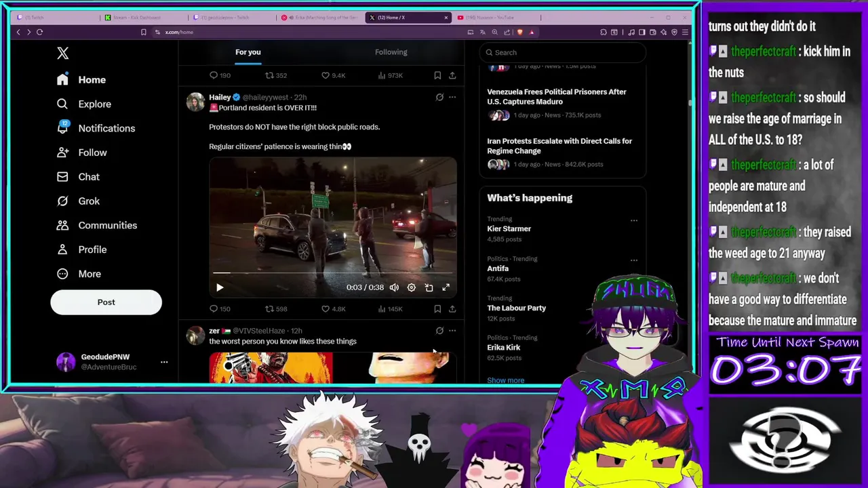Image resolution: width=868 pixels, height=488 pixels.
Task: Open options for the Antifa trend
Action: [634, 260]
